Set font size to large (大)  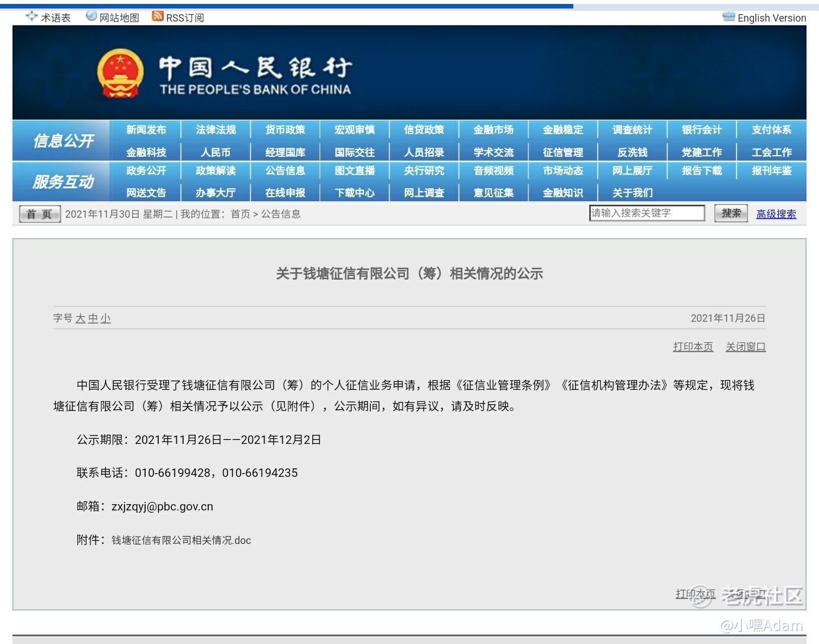[80, 318]
